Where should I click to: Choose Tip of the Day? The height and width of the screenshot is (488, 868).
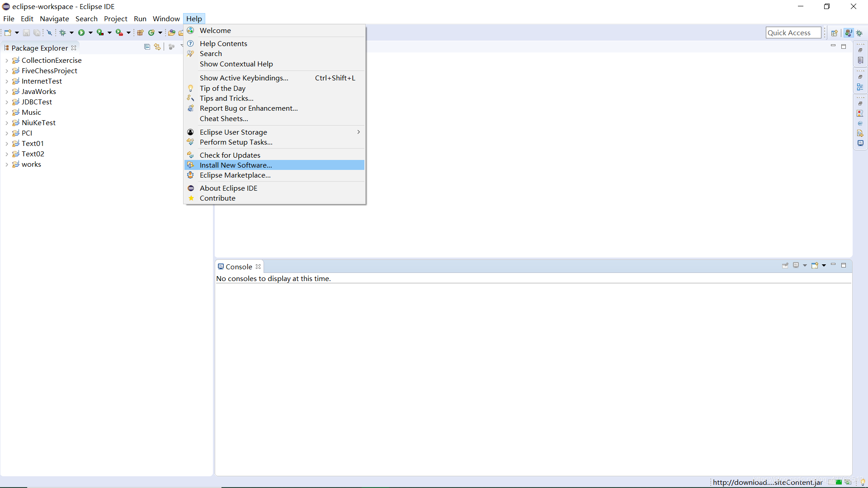coord(274,88)
